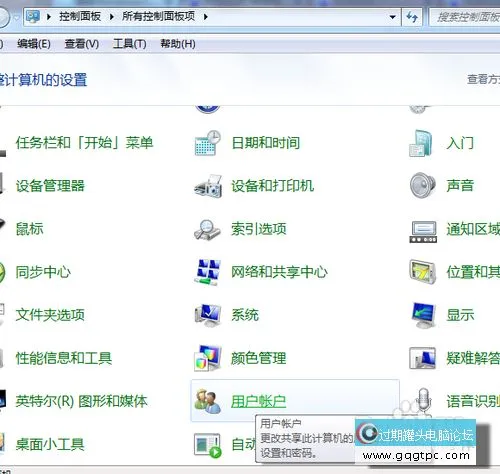Screen dimensions: 500x474
Task: Click the 所有控制面板项 breadcrumb segment
Action: (159, 16)
